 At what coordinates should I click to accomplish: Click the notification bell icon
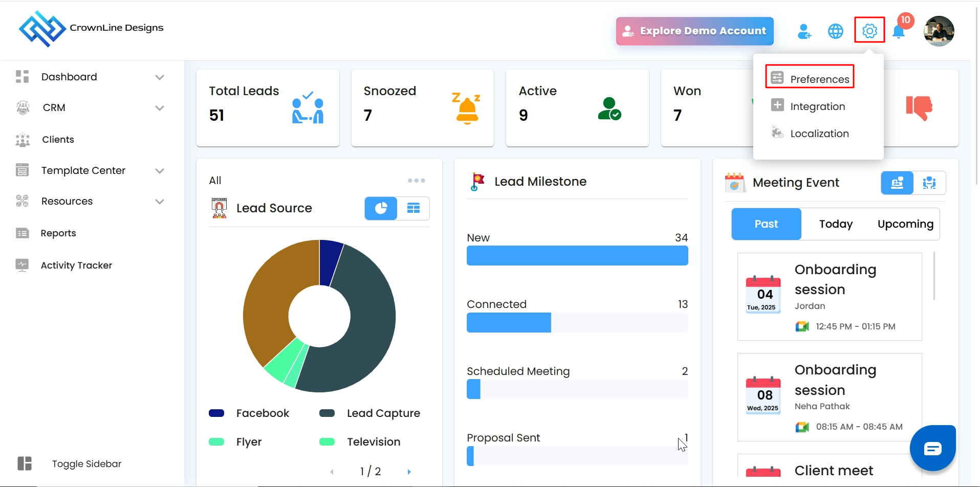899,31
